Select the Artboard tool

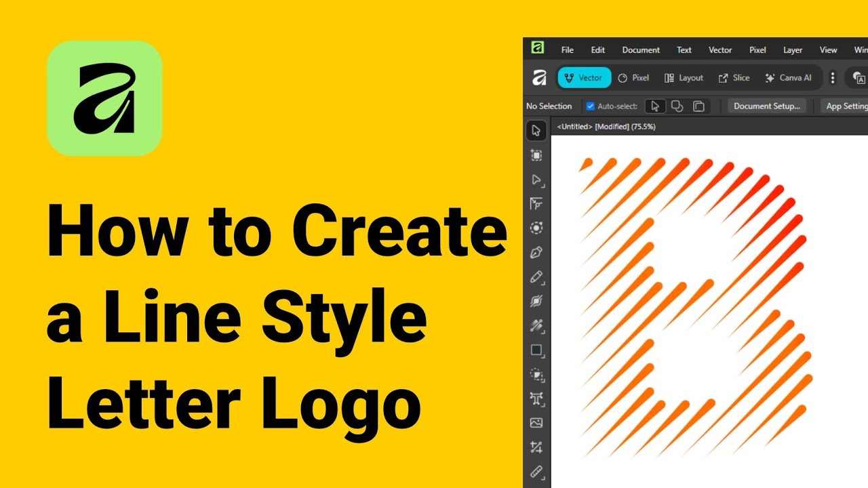tap(536, 155)
